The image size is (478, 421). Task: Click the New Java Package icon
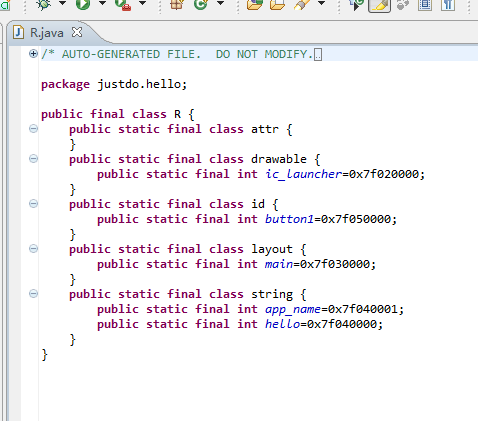[x=177, y=4]
